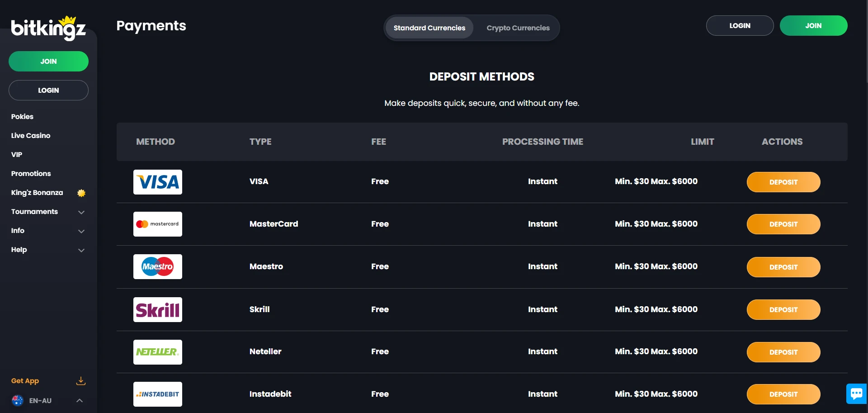Select Help in the sidebar
Viewport: 868px width, 413px height.
coord(19,249)
